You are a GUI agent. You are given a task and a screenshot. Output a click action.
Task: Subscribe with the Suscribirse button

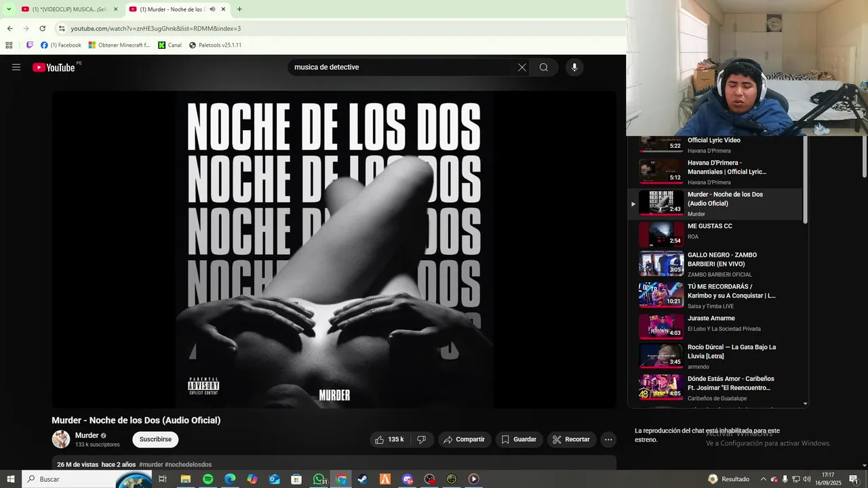(x=155, y=439)
